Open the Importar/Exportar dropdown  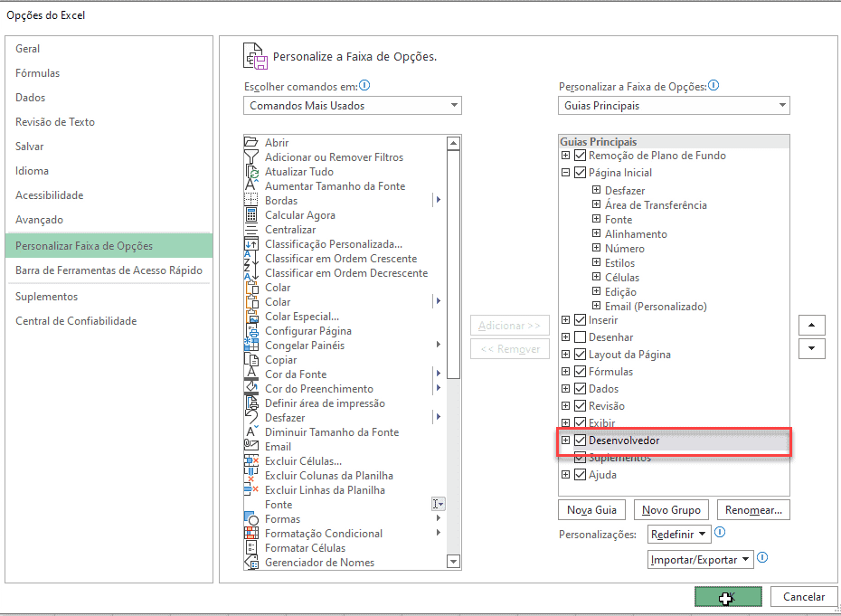[701, 560]
